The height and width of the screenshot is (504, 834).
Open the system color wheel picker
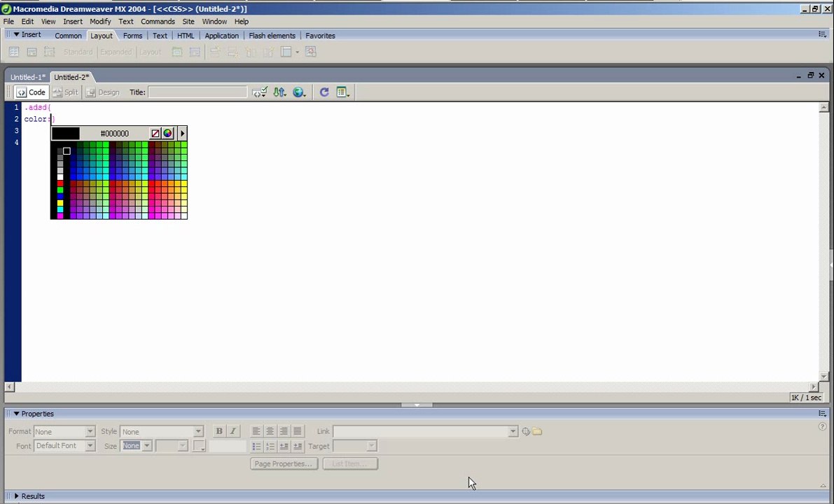point(167,134)
